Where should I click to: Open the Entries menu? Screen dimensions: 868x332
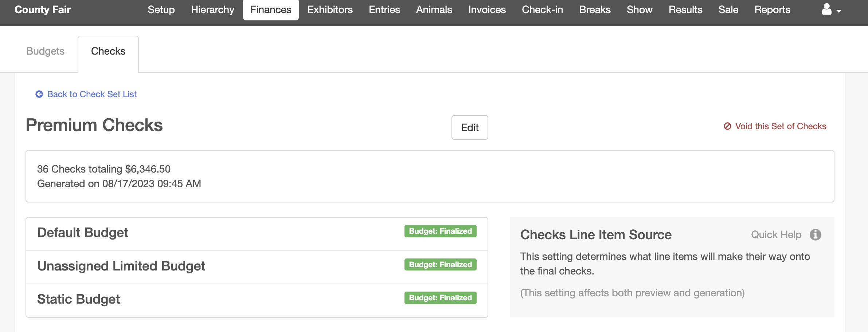(384, 10)
